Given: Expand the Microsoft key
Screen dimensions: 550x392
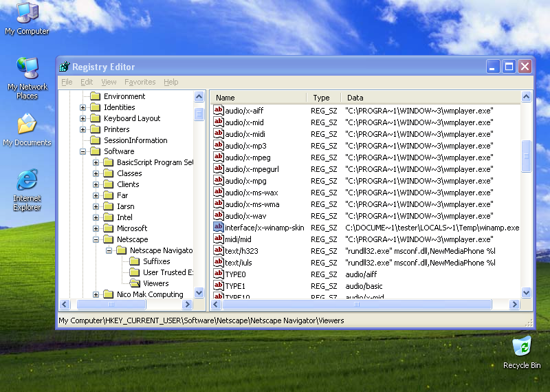Looking at the screenshot, I should click(96, 228).
